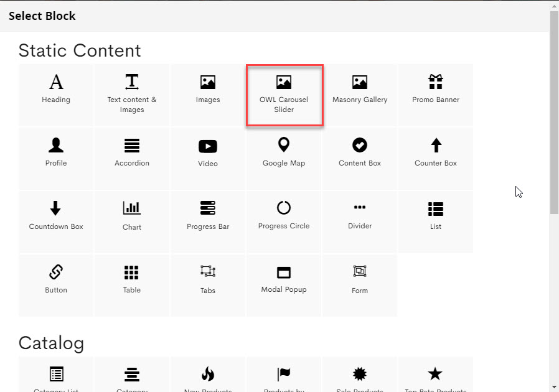Pick the Divider block
This screenshot has width=559, height=392.
(x=360, y=222)
